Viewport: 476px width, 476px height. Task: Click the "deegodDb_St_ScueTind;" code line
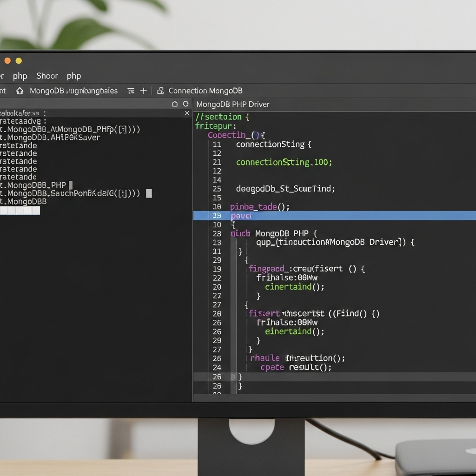pyautogui.click(x=286, y=189)
